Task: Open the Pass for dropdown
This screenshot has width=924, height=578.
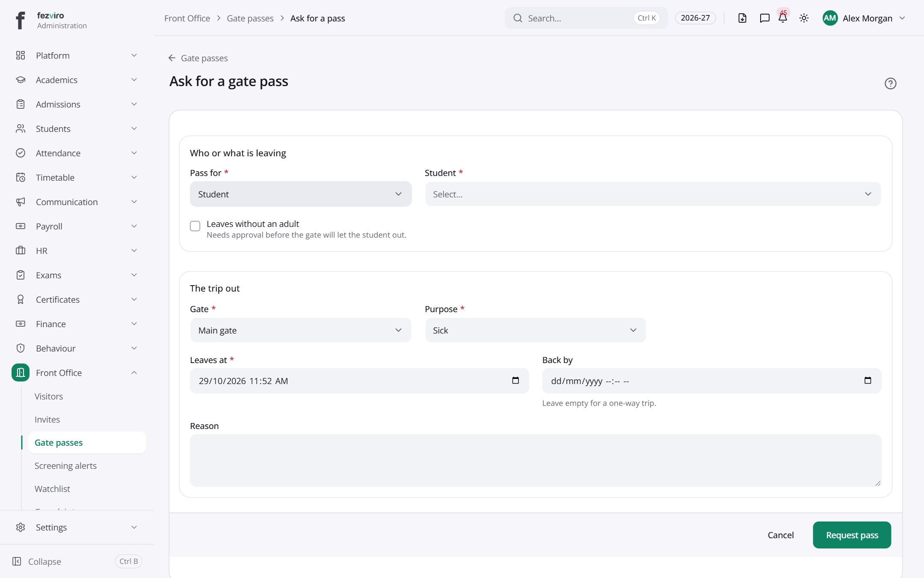Action: (x=301, y=194)
